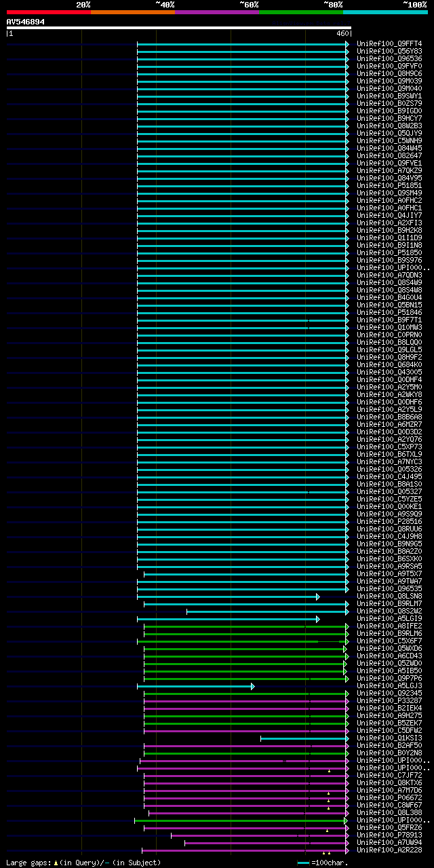Open hit UniRef100_P06672
The width and height of the screenshot is (434, 868).
389,797
